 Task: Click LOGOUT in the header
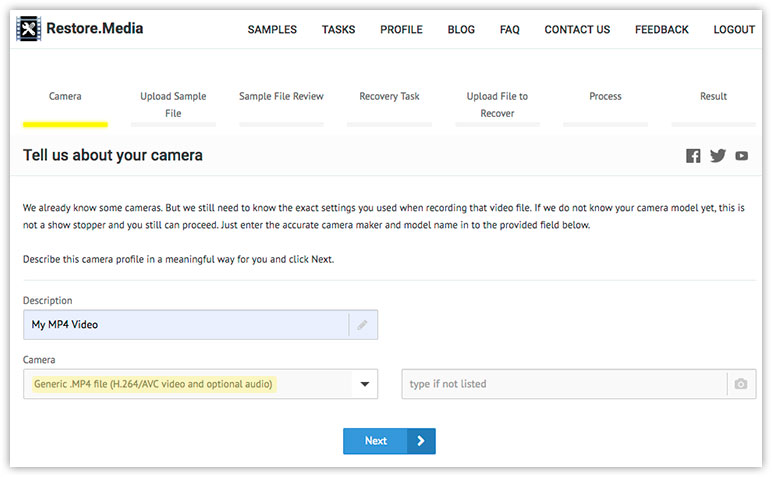point(734,30)
